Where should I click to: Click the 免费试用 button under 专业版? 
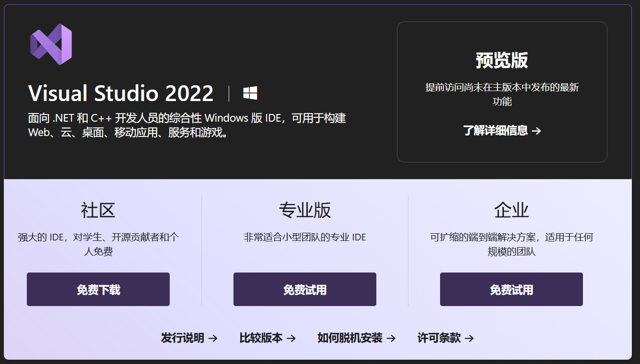[305, 289]
